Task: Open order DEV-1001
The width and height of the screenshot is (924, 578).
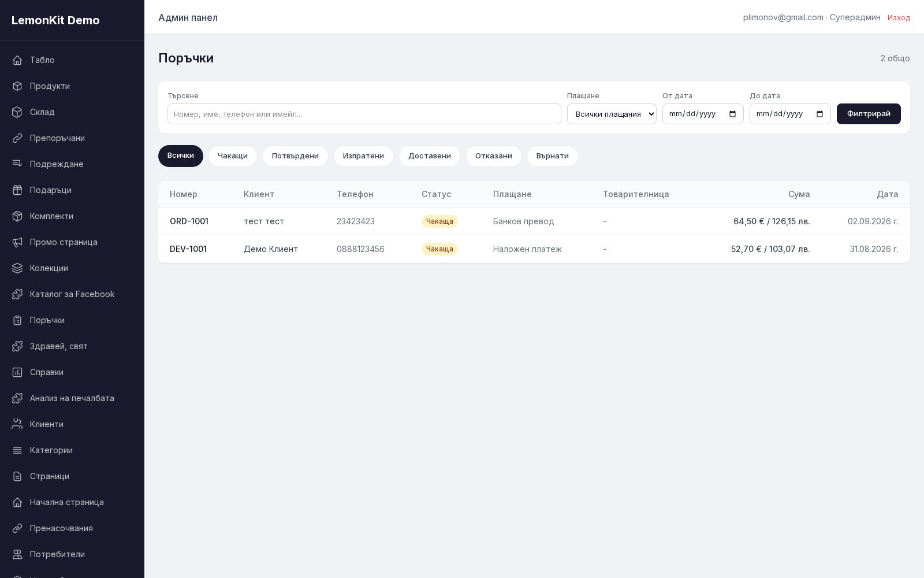Action: (188, 249)
